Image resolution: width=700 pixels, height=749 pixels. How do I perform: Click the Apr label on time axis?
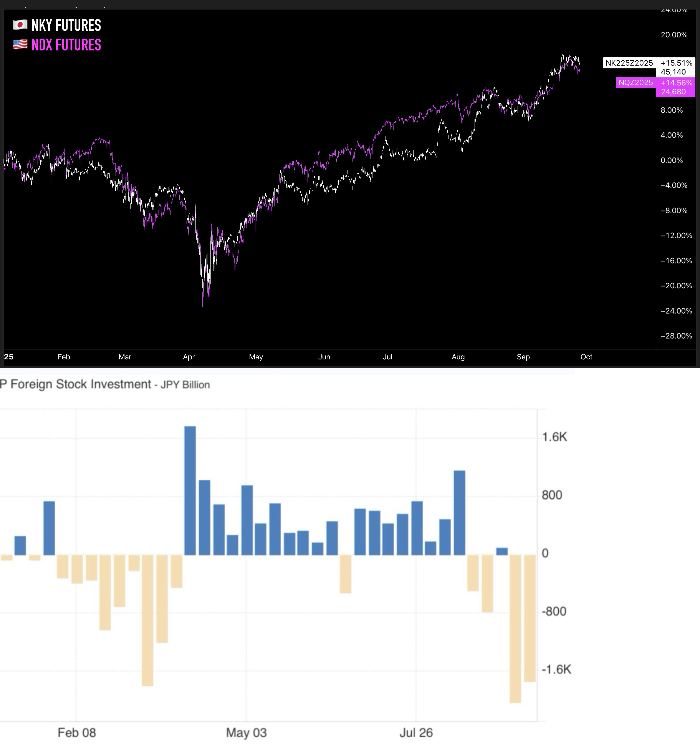tap(188, 357)
